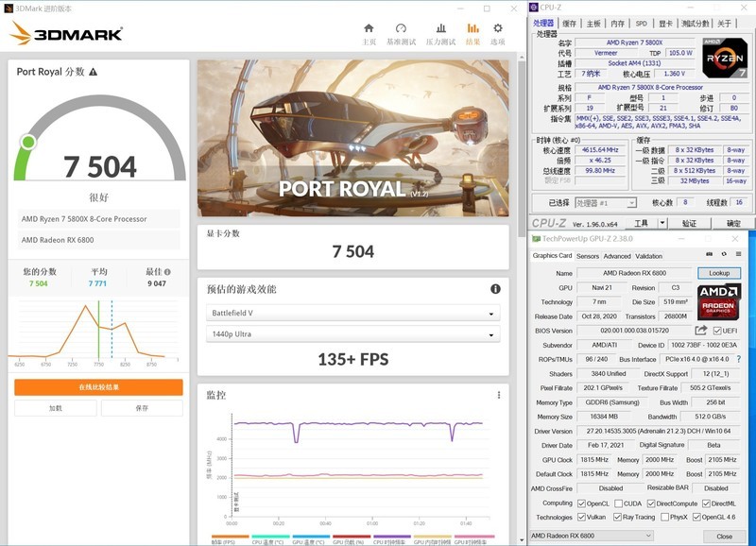This screenshot has height=546, width=756.
Task: Open the options gear in 3DMark
Action: (x=497, y=29)
